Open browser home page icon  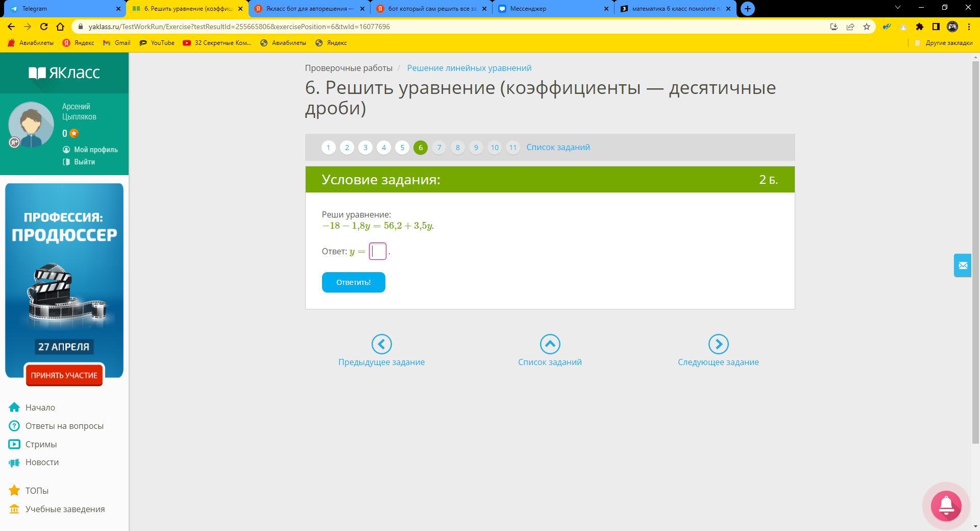(60, 27)
